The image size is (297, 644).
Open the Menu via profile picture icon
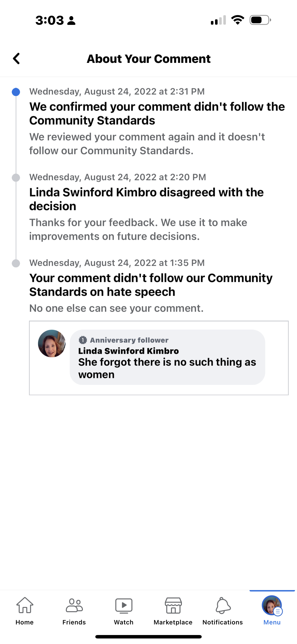pos(272,607)
